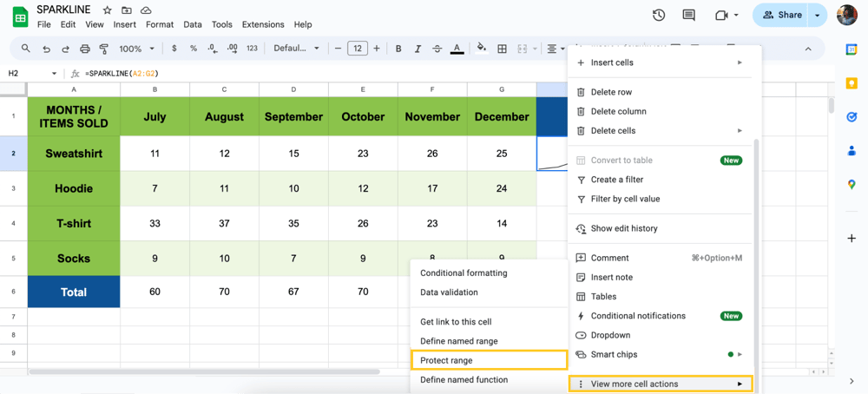Click the Print icon
The image size is (868, 394).
pyautogui.click(x=84, y=49)
